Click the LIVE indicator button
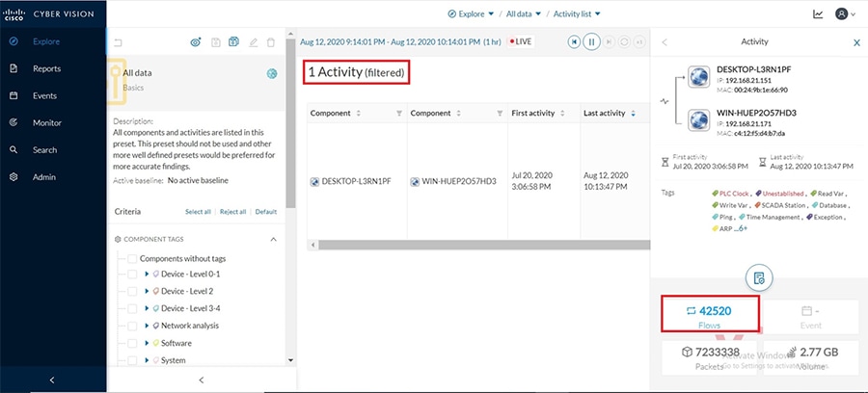This screenshot has height=393, width=868. (x=521, y=41)
